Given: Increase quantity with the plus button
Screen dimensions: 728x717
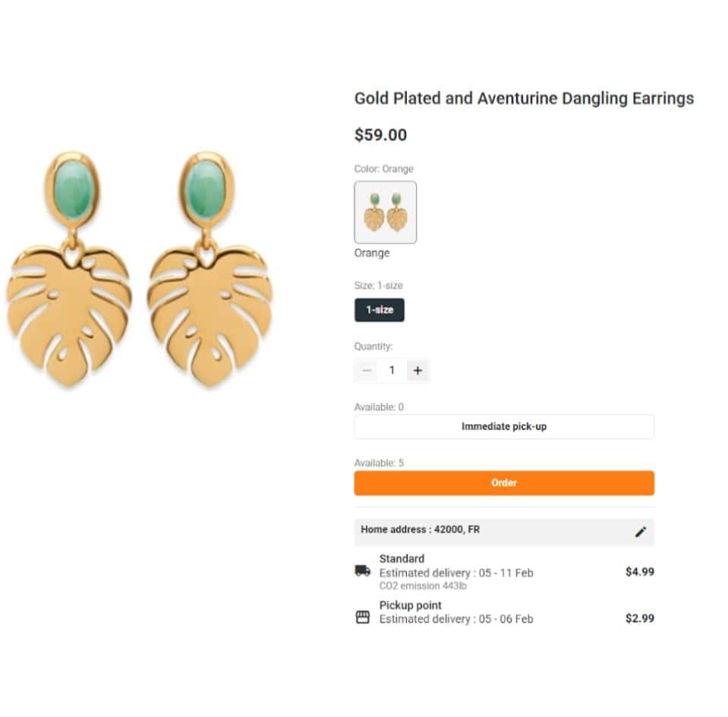Looking at the screenshot, I should (418, 371).
